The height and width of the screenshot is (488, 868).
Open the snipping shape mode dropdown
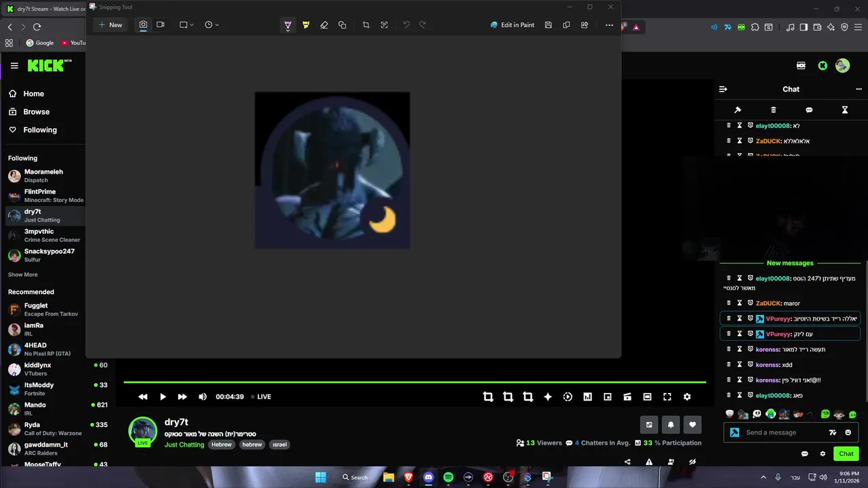[186, 25]
